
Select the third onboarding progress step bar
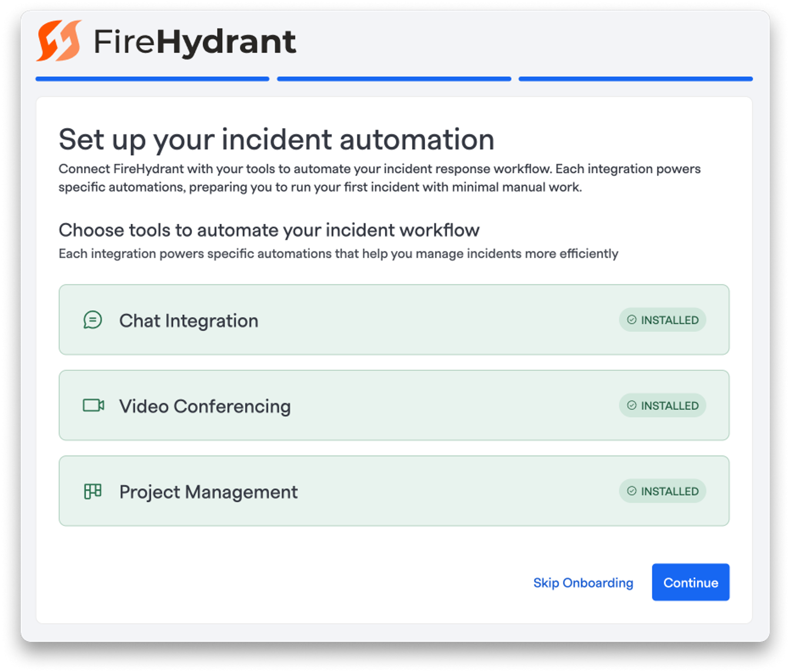pyautogui.click(x=636, y=79)
